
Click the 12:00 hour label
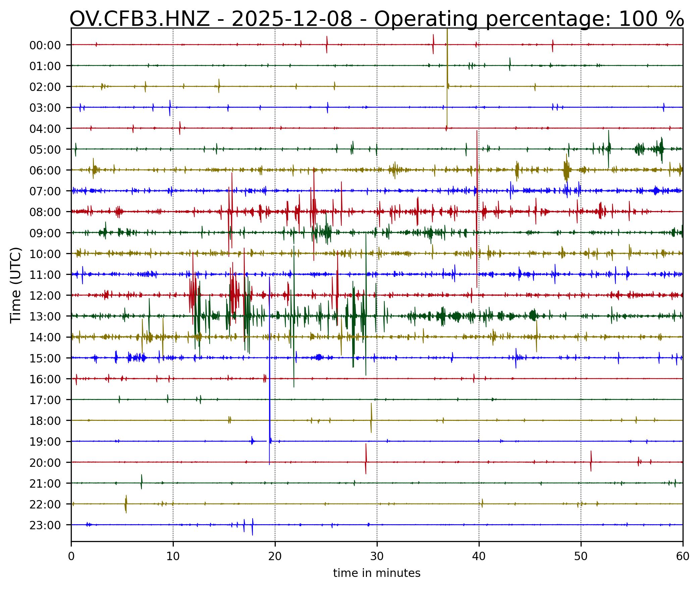pos(45,296)
